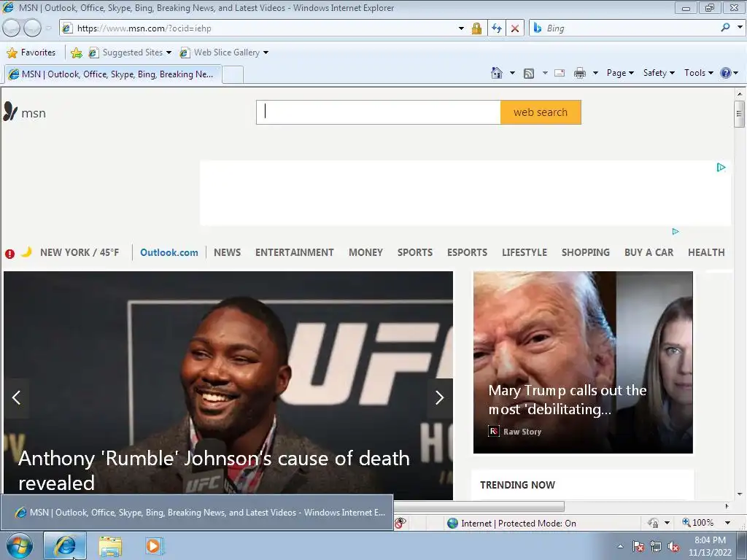Click the Read Mail envelope icon

tap(560, 73)
